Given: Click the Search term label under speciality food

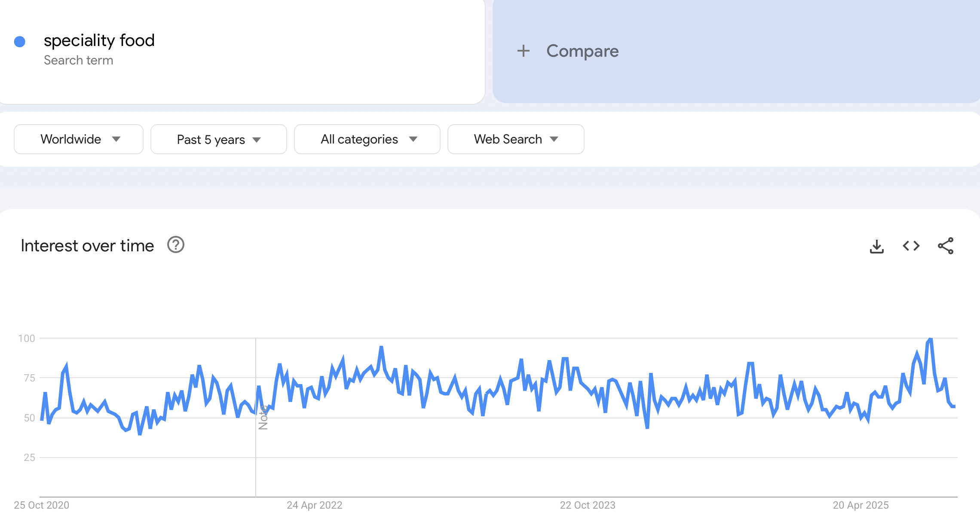Looking at the screenshot, I should point(79,60).
